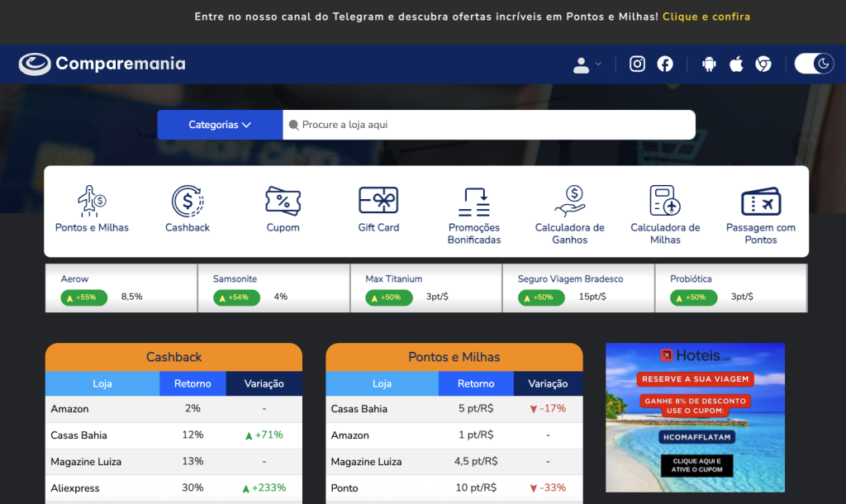Viewport: 846px width, 504px height.
Task: Open the Cupom coupon icon
Action: pyautogui.click(x=283, y=202)
